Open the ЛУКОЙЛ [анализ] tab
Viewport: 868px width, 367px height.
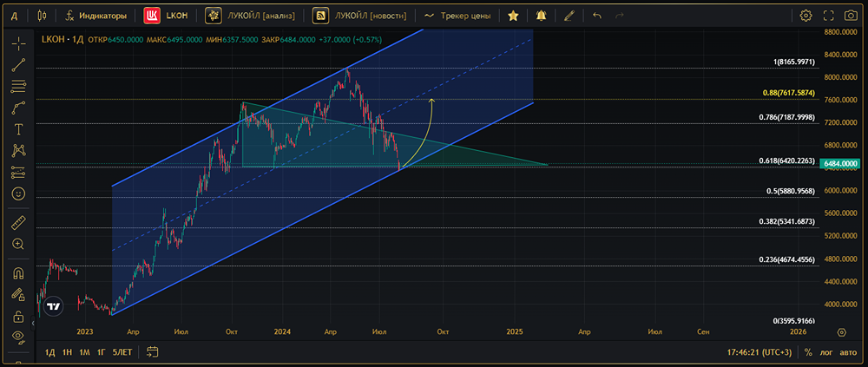(250, 16)
